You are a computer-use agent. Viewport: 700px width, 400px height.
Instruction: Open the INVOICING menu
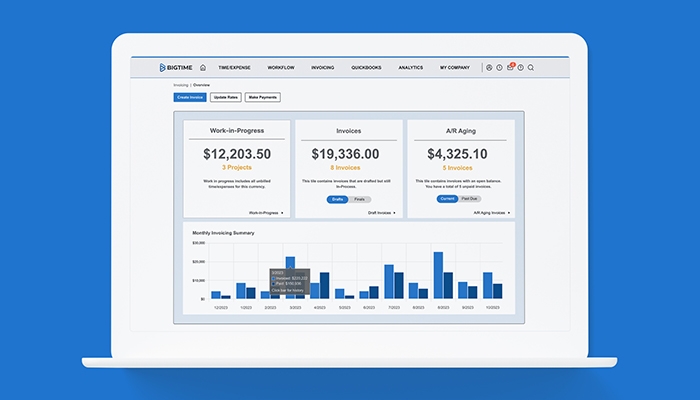(323, 68)
